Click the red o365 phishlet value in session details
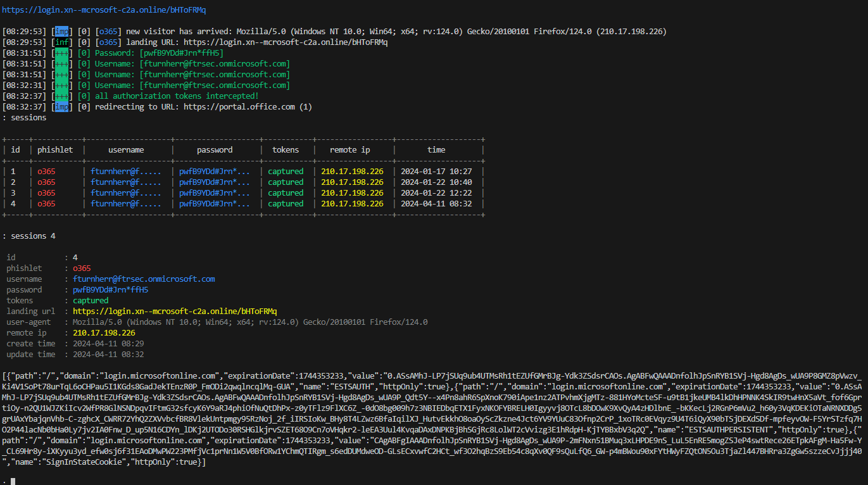 pos(82,268)
